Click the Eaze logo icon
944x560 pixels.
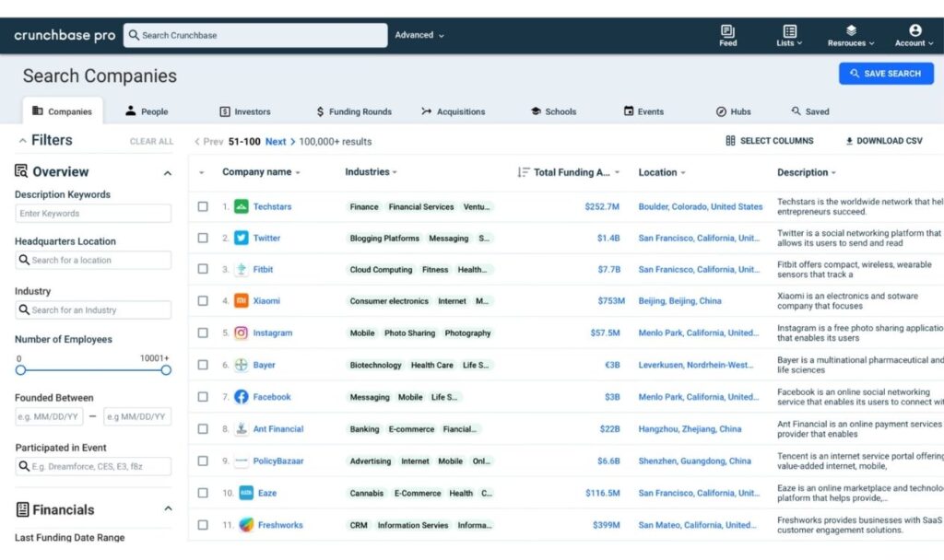(245, 493)
